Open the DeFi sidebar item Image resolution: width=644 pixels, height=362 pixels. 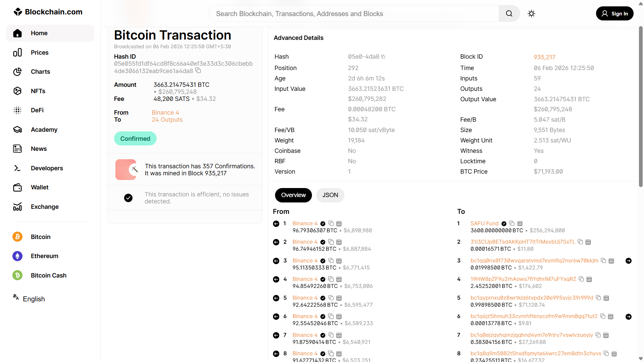[37, 110]
